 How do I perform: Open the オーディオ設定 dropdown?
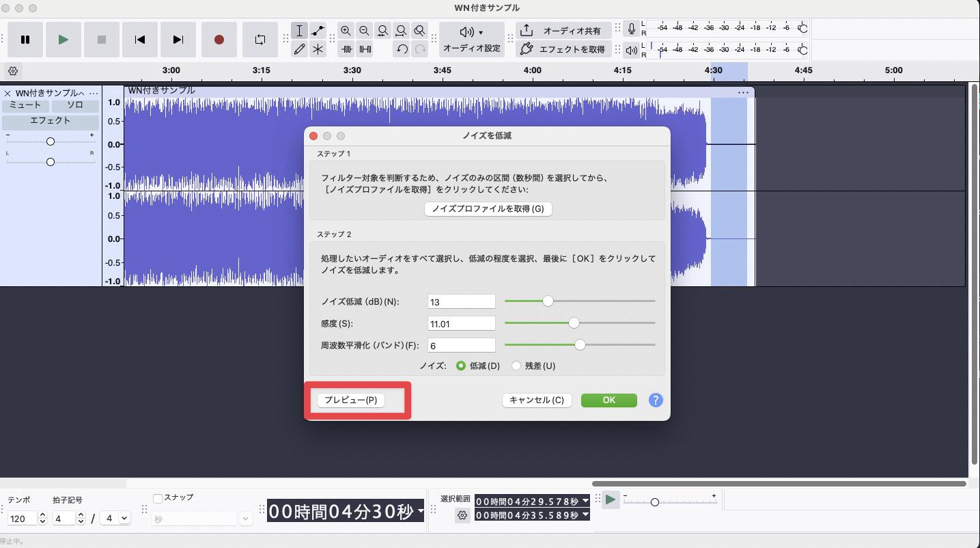click(x=471, y=40)
